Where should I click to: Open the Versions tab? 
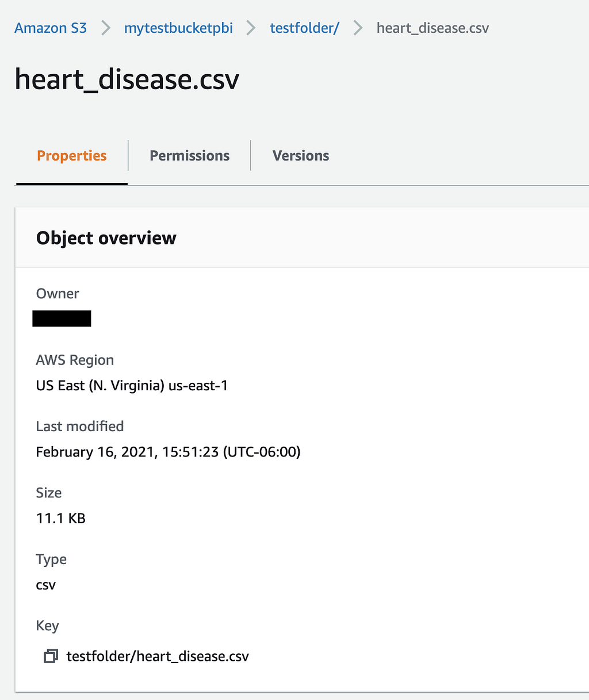[x=301, y=156]
